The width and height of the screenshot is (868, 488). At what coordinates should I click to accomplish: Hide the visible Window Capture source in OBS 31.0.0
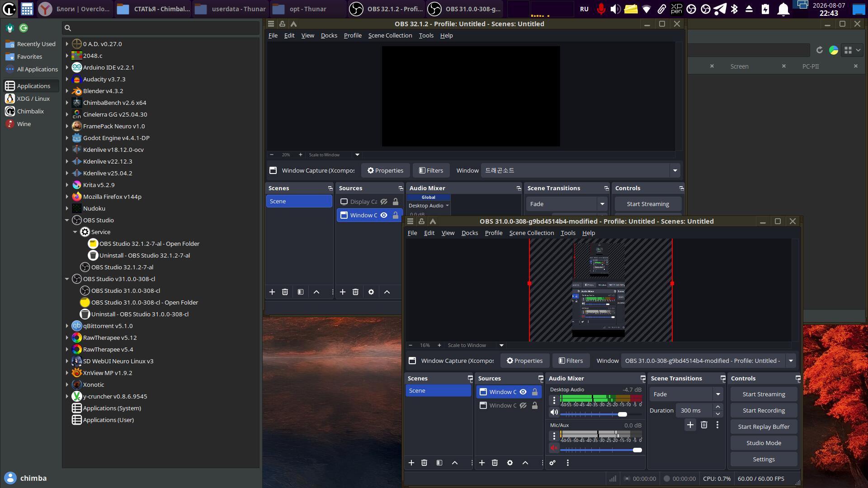523,392
